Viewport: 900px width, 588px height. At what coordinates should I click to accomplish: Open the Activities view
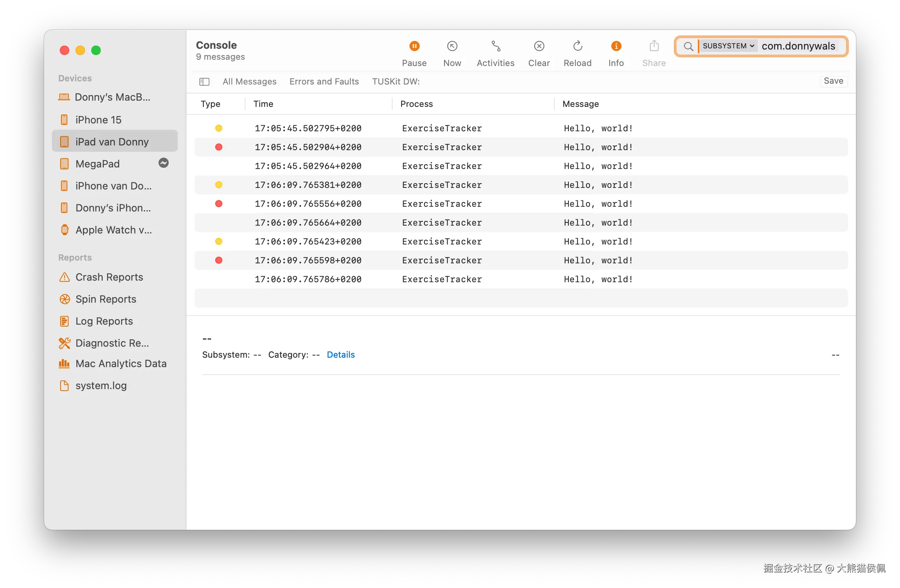(495, 46)
